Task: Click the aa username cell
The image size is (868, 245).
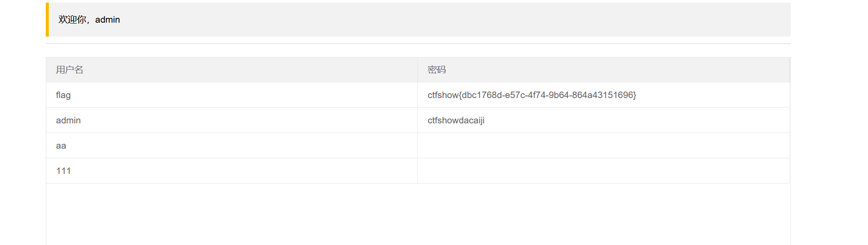Action: tap(231, 146)
